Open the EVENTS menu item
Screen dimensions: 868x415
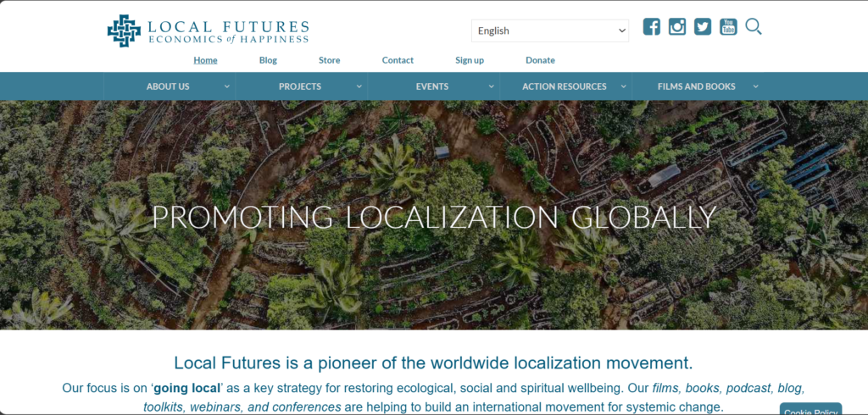point(432,86)
